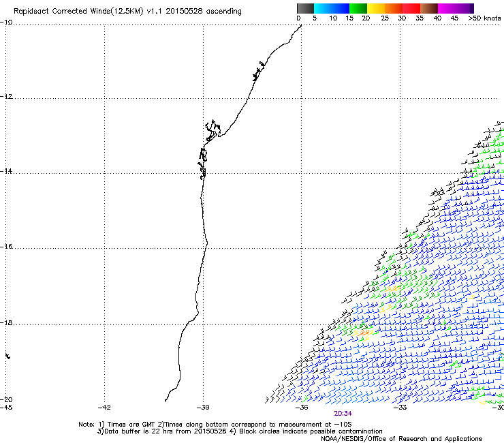Screen dimensions: 504x443
Task: Click the -16 latitude axis label
Action: coord(6,247)
